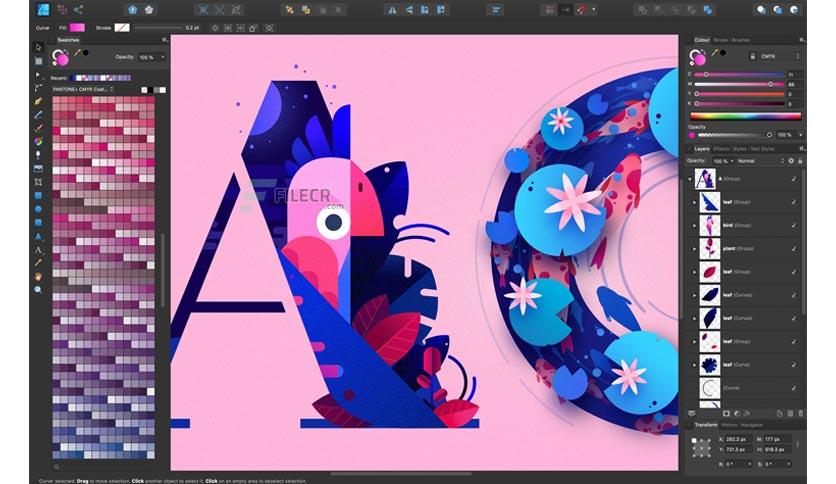Select the Pen tool in the toolbar
Image resolution: width=836 pixels, height=484 pixels.
coord(38,101)
